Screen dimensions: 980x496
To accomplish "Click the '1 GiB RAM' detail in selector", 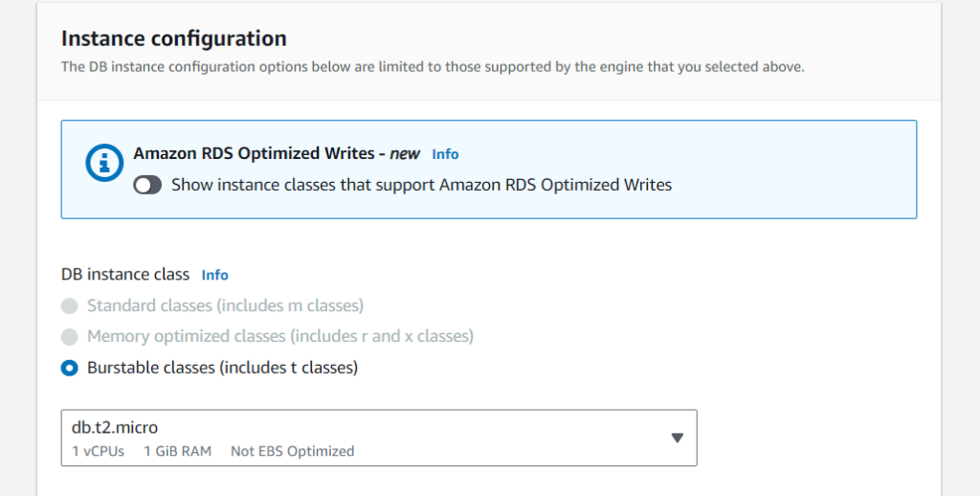I will coord(177,451).
